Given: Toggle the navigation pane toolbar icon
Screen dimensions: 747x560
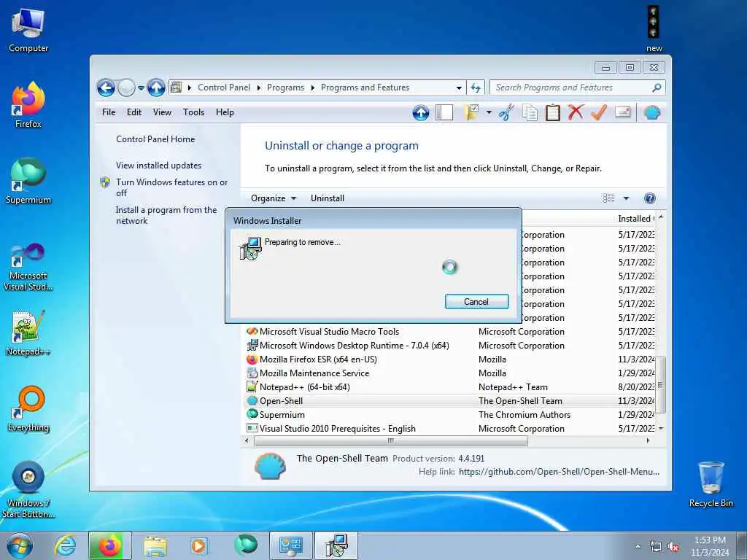Looking at the screenshot, I should tap(444, 113).
